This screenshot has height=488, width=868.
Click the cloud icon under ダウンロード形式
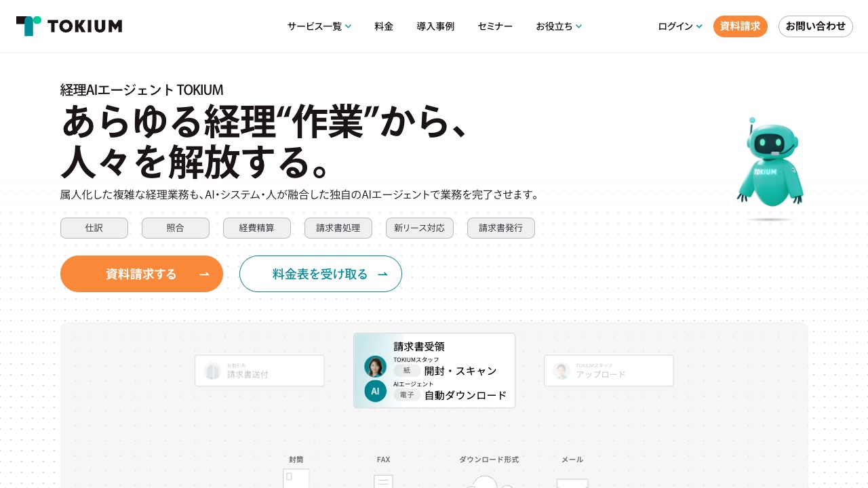pos(488,482)
